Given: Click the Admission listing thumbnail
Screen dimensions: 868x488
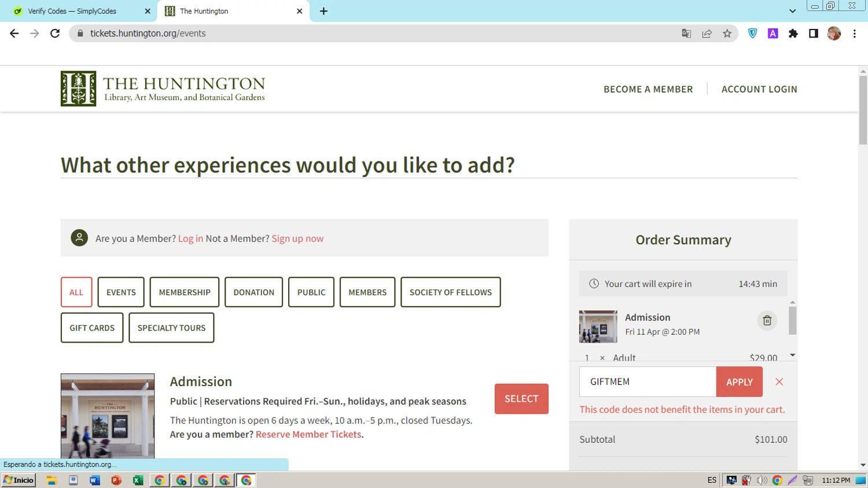Looking at the screenshot, I should [x=108, y=416].
